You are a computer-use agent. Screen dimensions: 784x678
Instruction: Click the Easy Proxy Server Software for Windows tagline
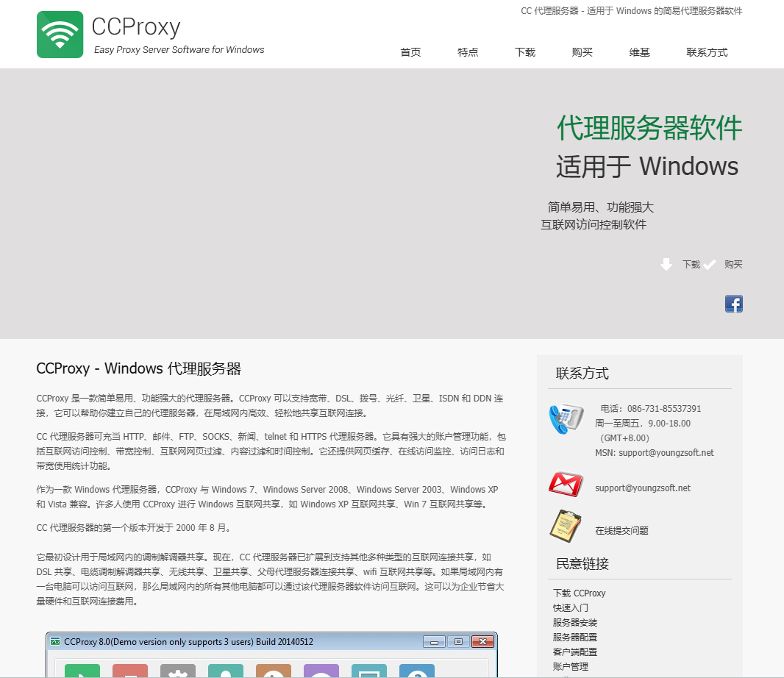pyautogui.click(x=179, y=49)
